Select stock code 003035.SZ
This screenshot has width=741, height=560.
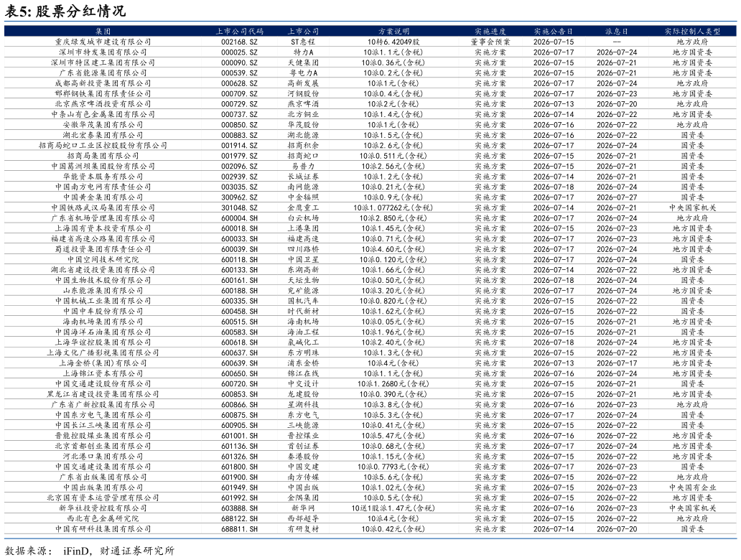tap(239, 187)
